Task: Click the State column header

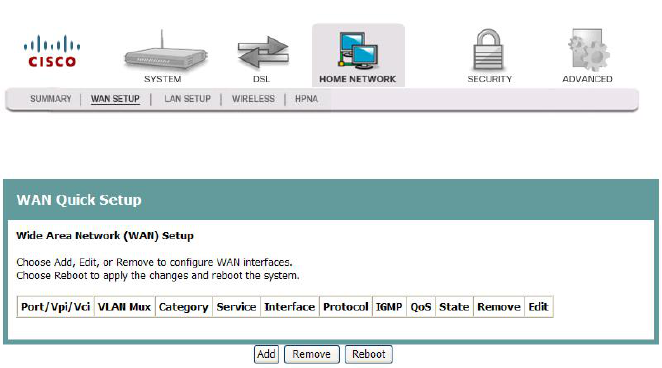Action: pos(454,307)
